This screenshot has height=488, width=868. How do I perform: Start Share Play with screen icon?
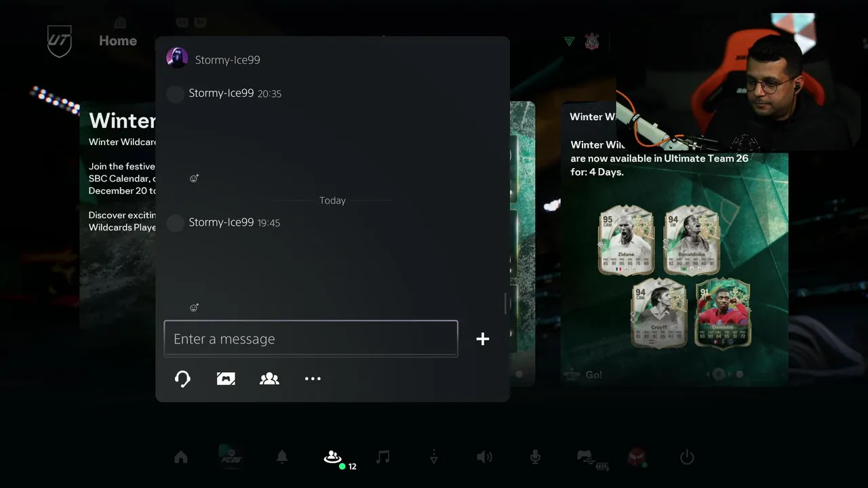click(226, 378)
